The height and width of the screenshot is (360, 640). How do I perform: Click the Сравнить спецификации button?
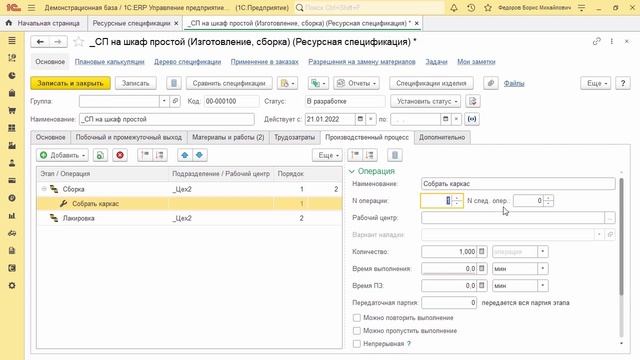pos(229,83)
